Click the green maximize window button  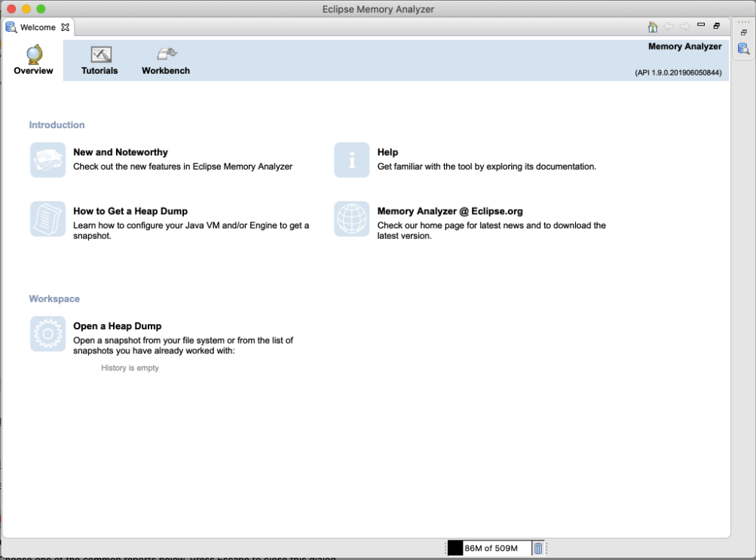pos(41,9)
